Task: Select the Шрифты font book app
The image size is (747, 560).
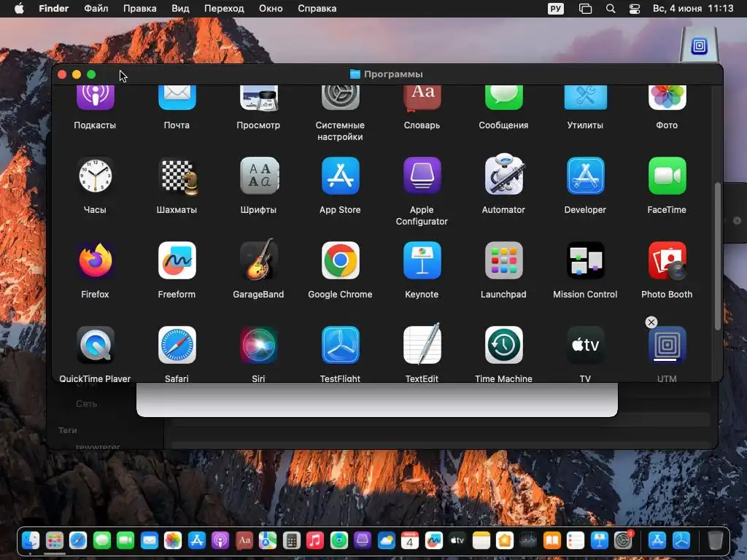Action: coord(259,176)
